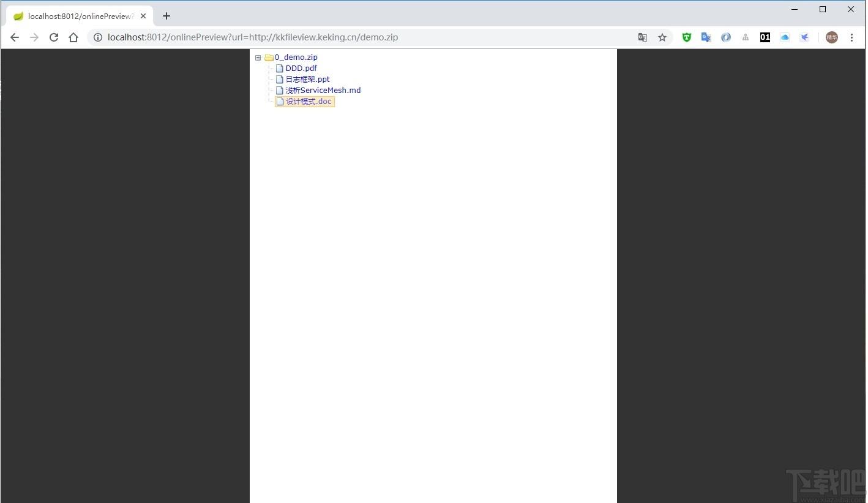
Task: Close the localhost:8012 onlinePreview tab
Action: [x=143, y=16]
